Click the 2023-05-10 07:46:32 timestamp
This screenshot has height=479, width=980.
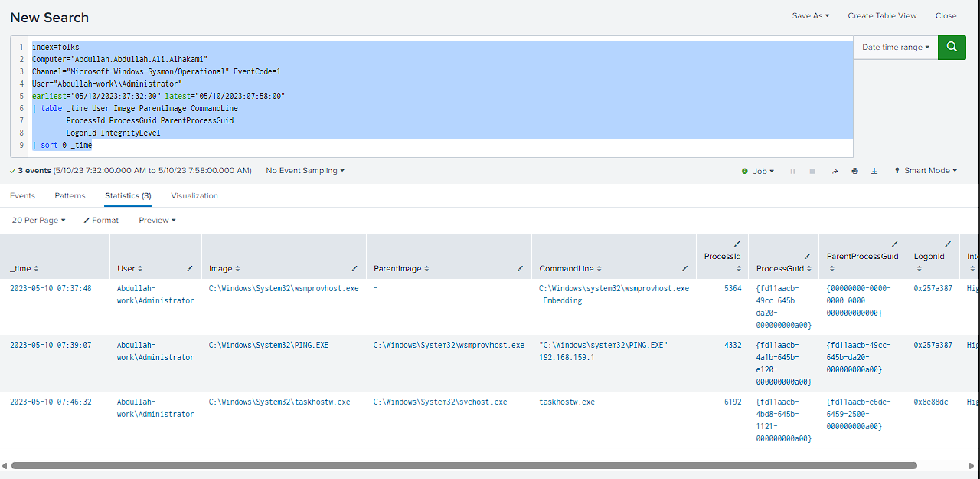tap(51, 402)
